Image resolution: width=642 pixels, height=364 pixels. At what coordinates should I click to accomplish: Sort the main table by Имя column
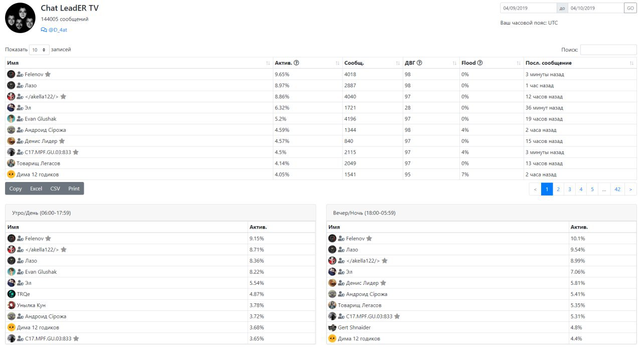pyautogui.click(x=139, y=63)
